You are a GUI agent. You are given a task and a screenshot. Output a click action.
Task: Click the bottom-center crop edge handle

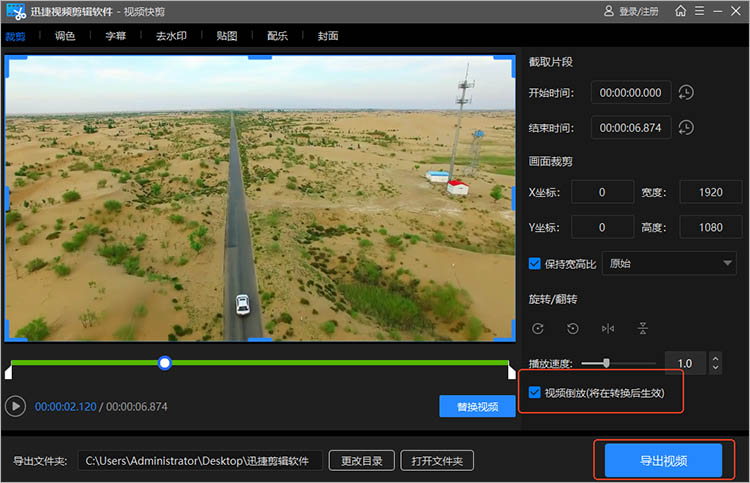pyautogui.click(x=260, y=340)
